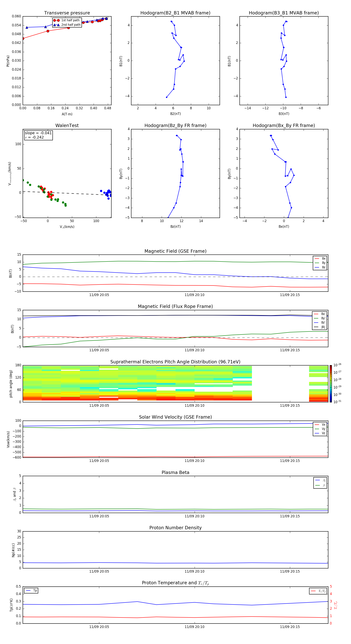Click the 'WalenTest' plot title

(67, 125)
